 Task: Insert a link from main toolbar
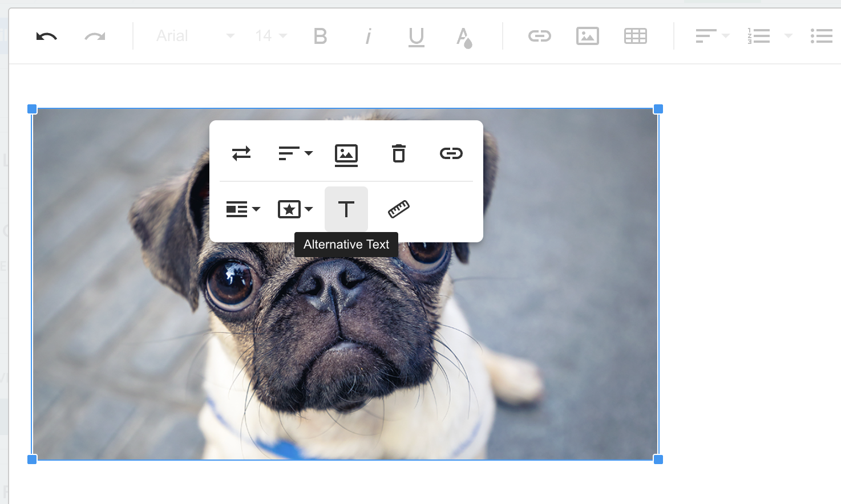coord(539,36)
